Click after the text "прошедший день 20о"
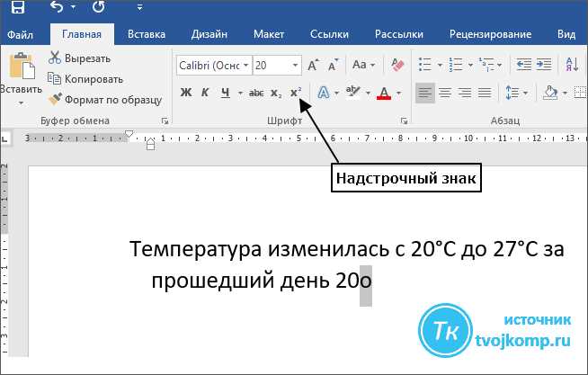This screenshot has width=588, height=375. pos(371,281)
